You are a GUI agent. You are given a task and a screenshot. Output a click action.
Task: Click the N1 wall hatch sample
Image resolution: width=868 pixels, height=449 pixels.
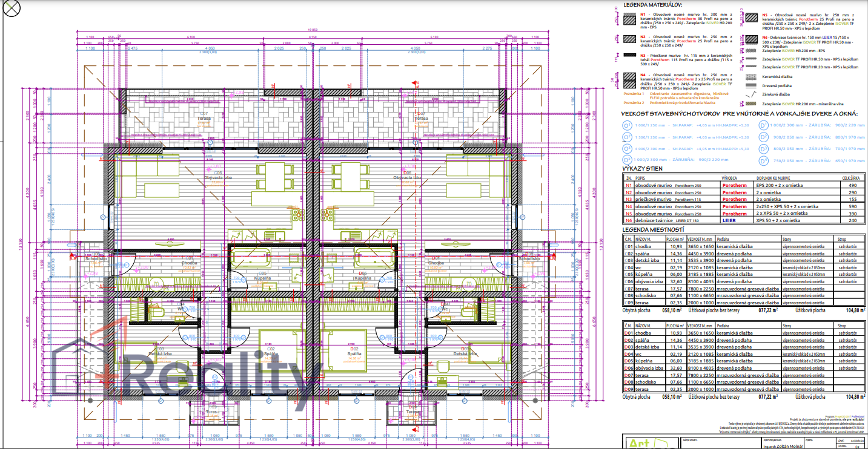click(x=629, y=19)
